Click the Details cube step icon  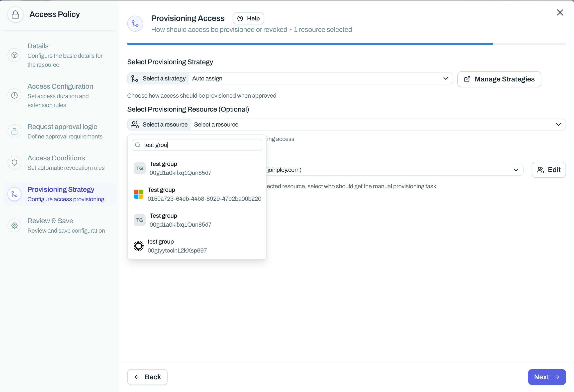14,55
